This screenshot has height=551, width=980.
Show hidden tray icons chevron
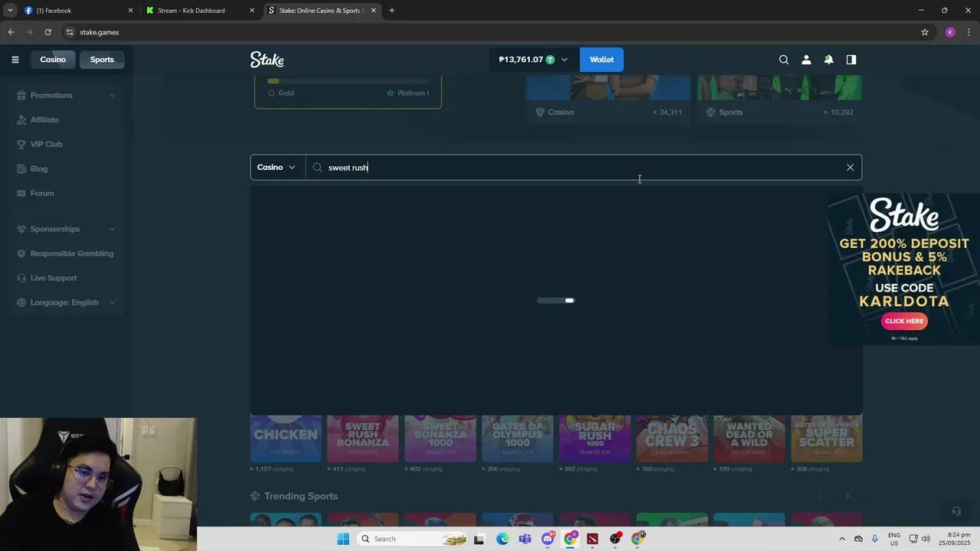(x=842, y=539)
